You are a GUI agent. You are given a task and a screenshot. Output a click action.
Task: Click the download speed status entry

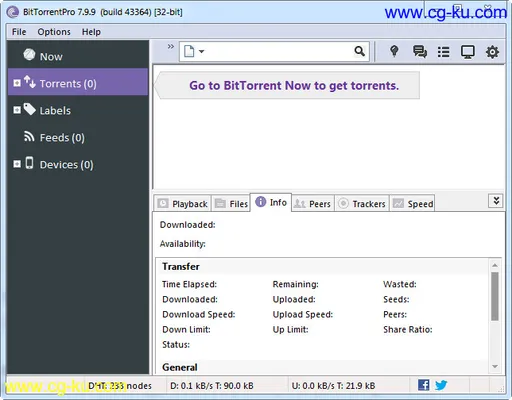click(x=212, y=386)
